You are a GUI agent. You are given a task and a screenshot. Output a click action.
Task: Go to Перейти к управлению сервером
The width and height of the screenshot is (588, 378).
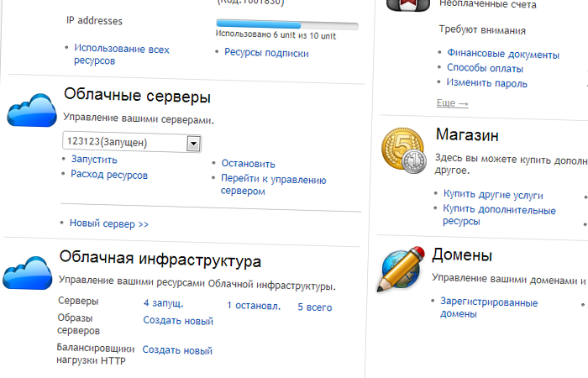tap(273, 185)
